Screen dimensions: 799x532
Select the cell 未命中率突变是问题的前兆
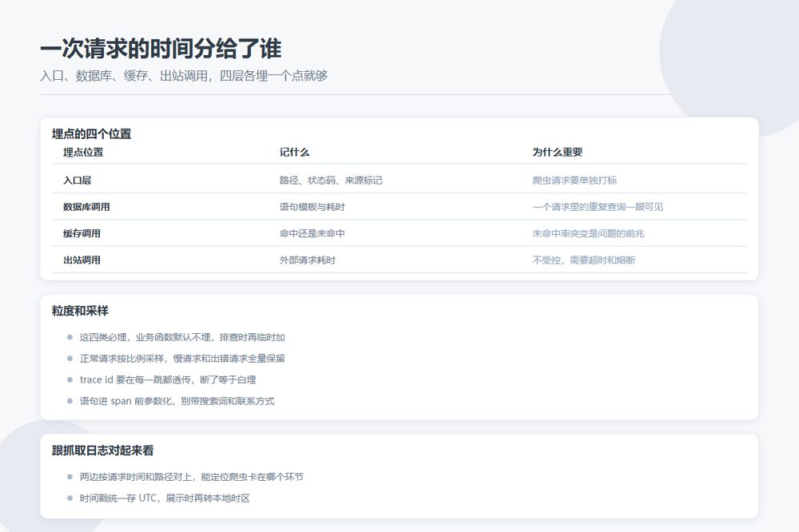(589, 233)
